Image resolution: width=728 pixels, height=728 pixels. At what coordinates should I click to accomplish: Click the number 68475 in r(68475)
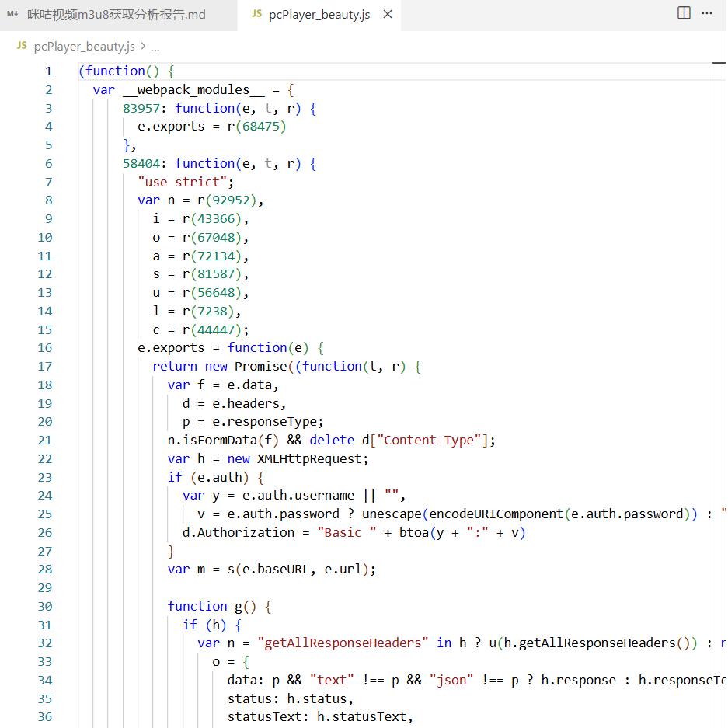[x=261, y=127]
